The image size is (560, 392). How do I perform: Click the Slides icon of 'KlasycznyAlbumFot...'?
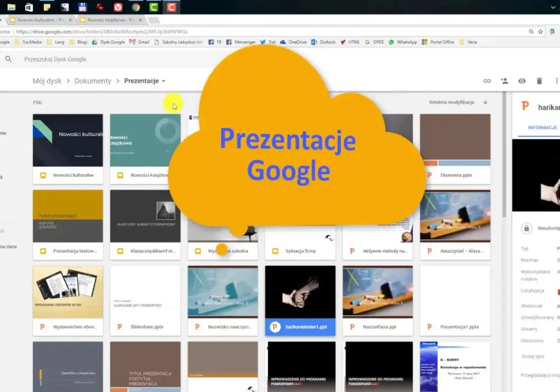(120, 251)
